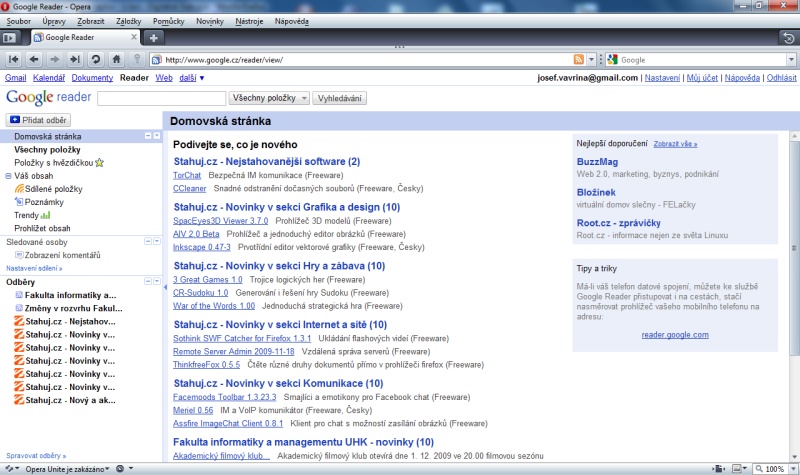
Task: Open Opera Unite je zakázáno dropdown
Action: (67, 469)
